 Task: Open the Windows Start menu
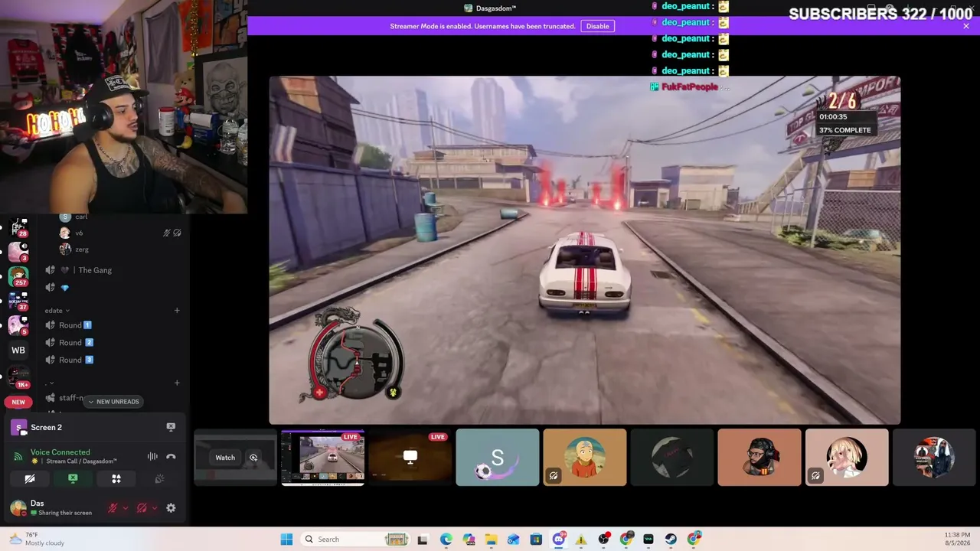click(286, 540)
